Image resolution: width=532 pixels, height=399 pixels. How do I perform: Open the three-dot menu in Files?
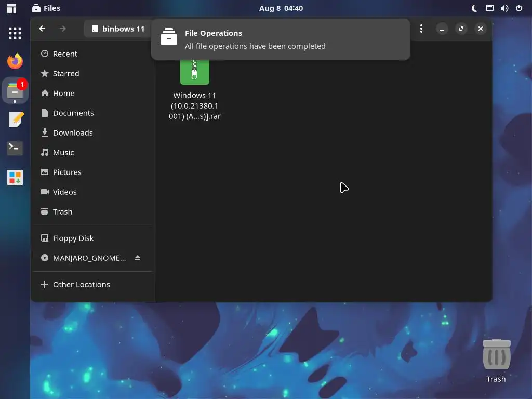pos(421,29)
